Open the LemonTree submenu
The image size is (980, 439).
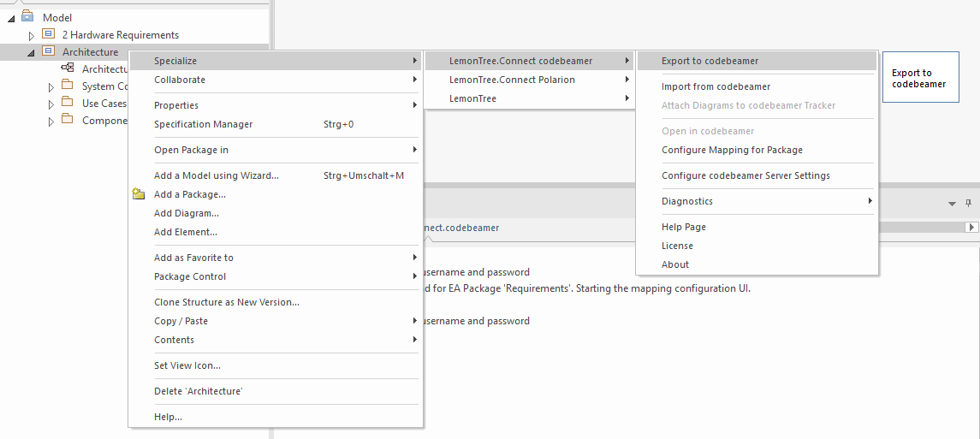coord(529,98)
